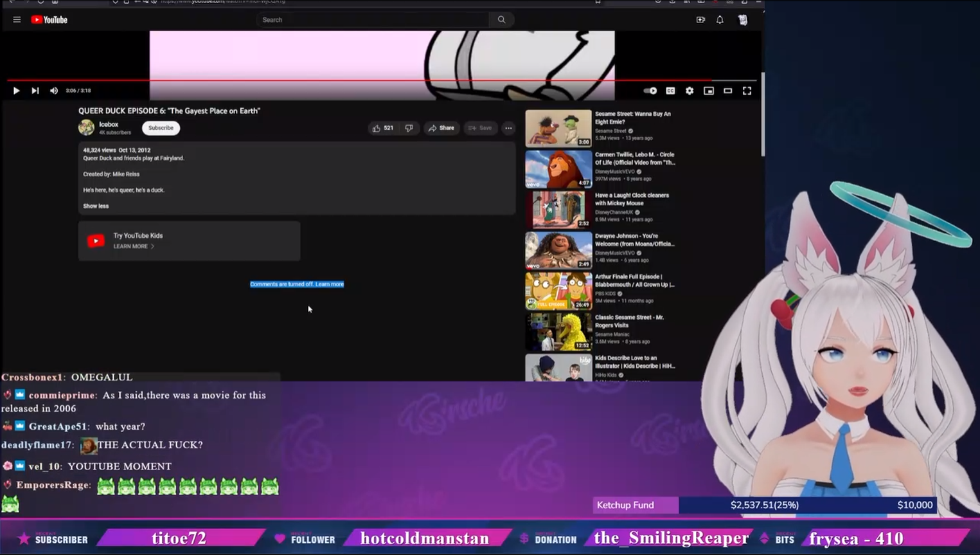Click the search magnifier button

(501, 20)
